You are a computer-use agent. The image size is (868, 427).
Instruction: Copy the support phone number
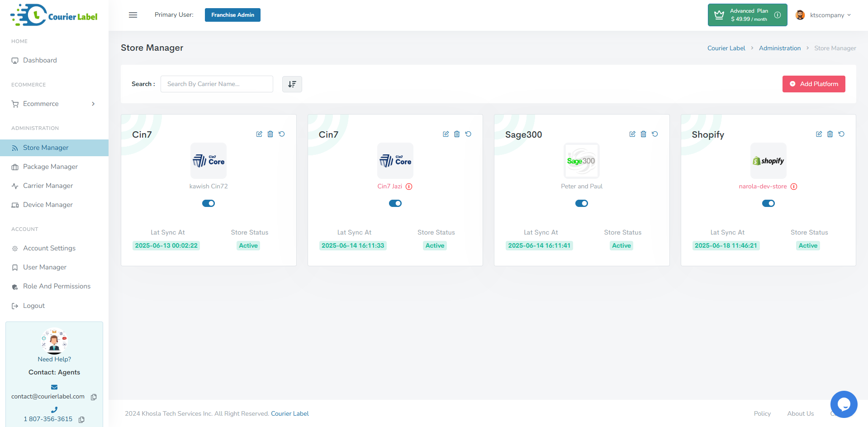[81, 420]
